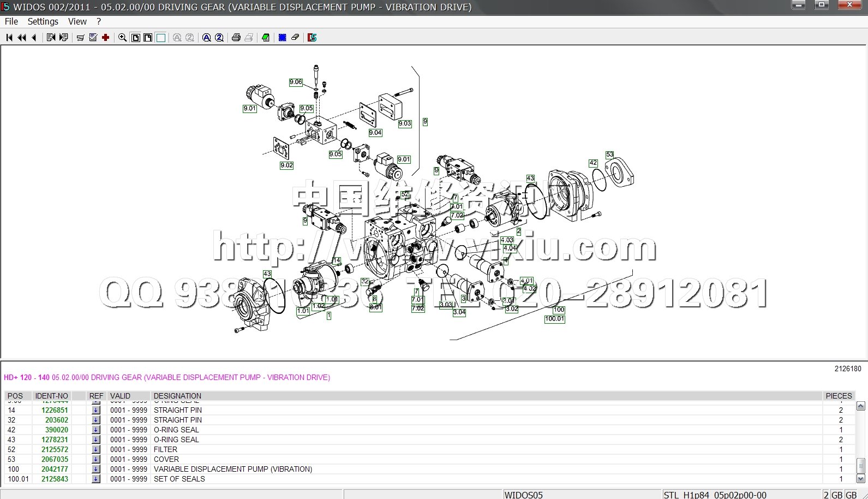Viewport: 868px width, 499px height.
Task: Click the eraser icon in toolbar
Action: [295, 38]
